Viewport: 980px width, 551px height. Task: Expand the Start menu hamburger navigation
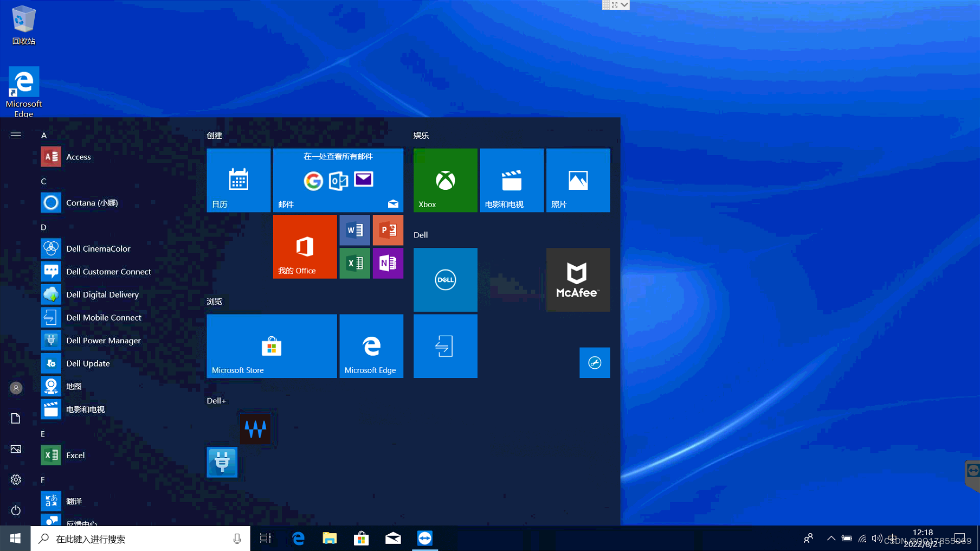[x=16, y=136]
